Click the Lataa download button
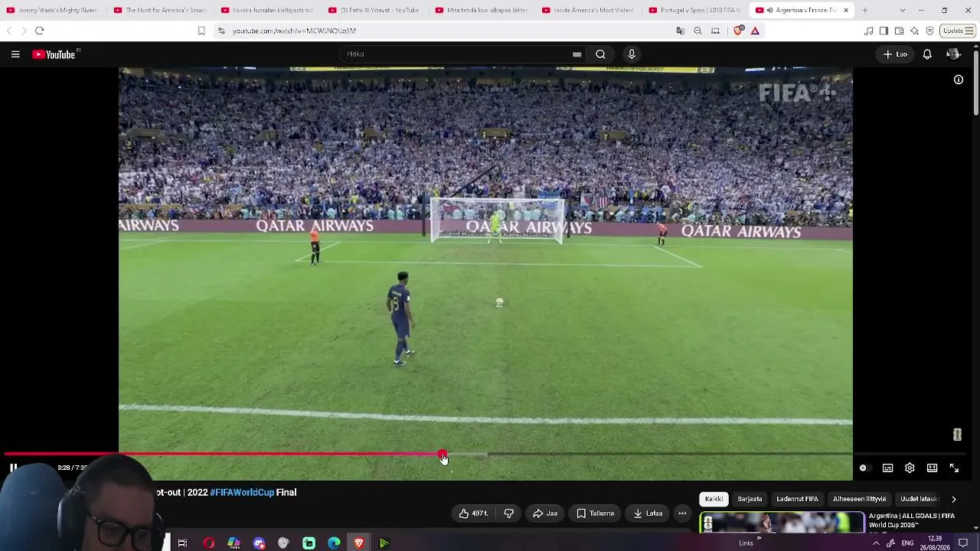Screen dimensions: 980x551 (x=648, y=514)
